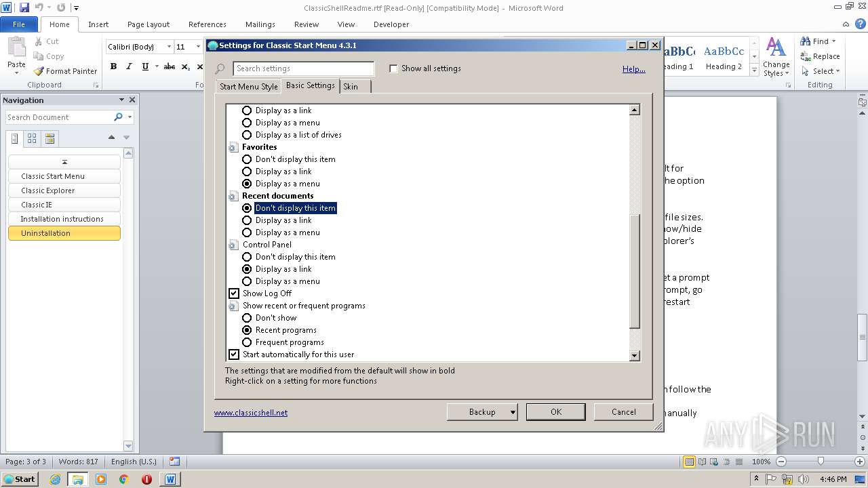Select Don't show for recent programs

(x=247, y=318)
